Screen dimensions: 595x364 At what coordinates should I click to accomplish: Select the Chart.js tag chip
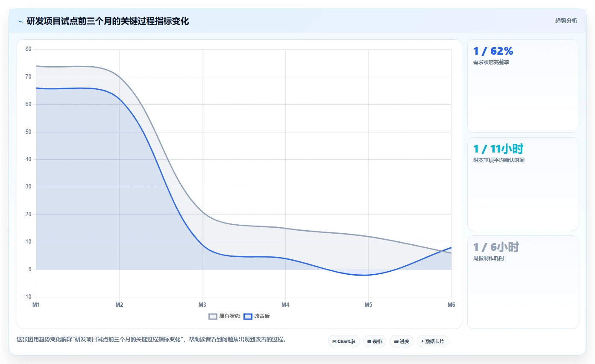(344, 341)
